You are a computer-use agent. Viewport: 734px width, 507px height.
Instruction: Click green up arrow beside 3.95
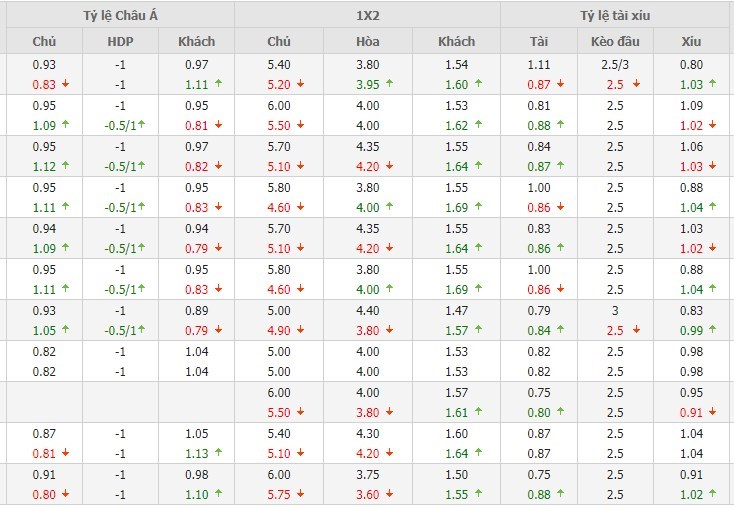click(390, 85)
